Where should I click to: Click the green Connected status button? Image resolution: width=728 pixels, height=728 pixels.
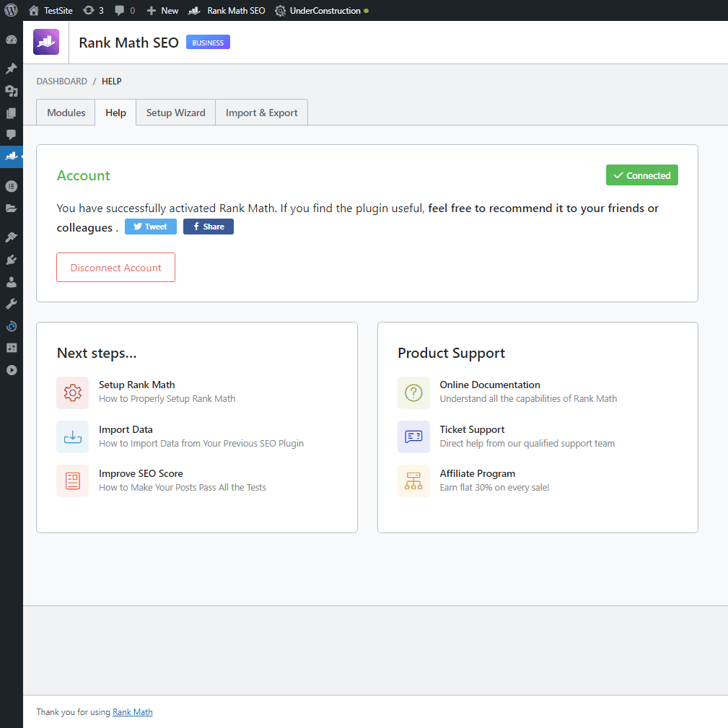[641, 175]
